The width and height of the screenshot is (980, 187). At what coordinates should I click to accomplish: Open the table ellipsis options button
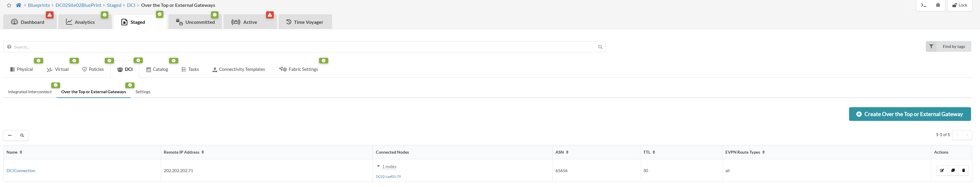pos(10,135)
